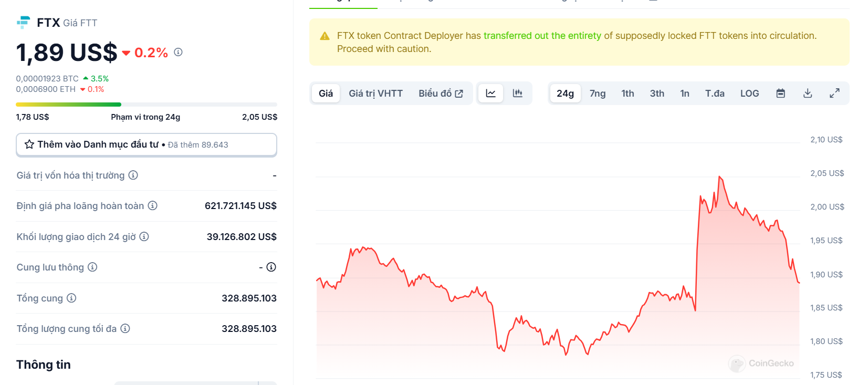Open info icon beside Cung lưu thông value

point(271,267)
